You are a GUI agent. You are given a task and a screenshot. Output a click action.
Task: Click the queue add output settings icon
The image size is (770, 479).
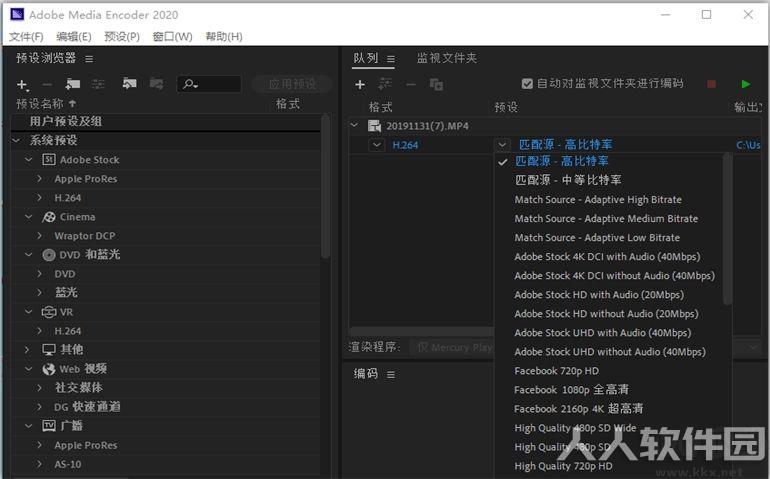tap(385, 85)
